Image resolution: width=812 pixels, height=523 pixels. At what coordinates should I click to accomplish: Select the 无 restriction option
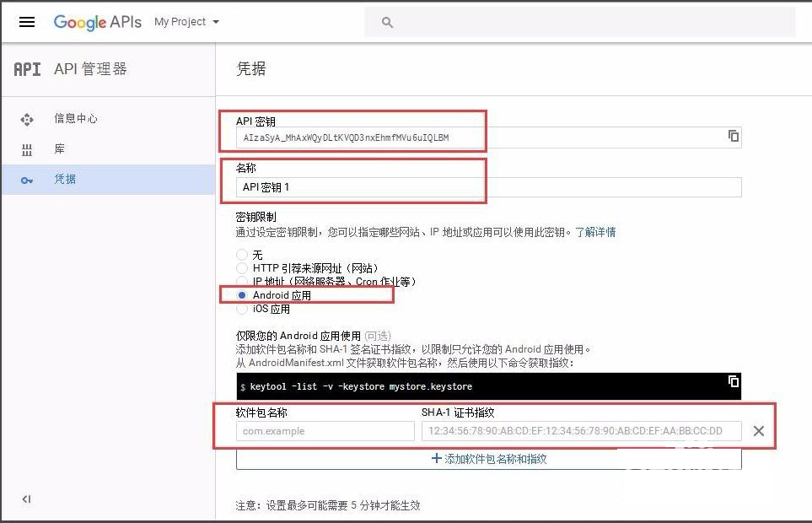(x=242, y=254)
